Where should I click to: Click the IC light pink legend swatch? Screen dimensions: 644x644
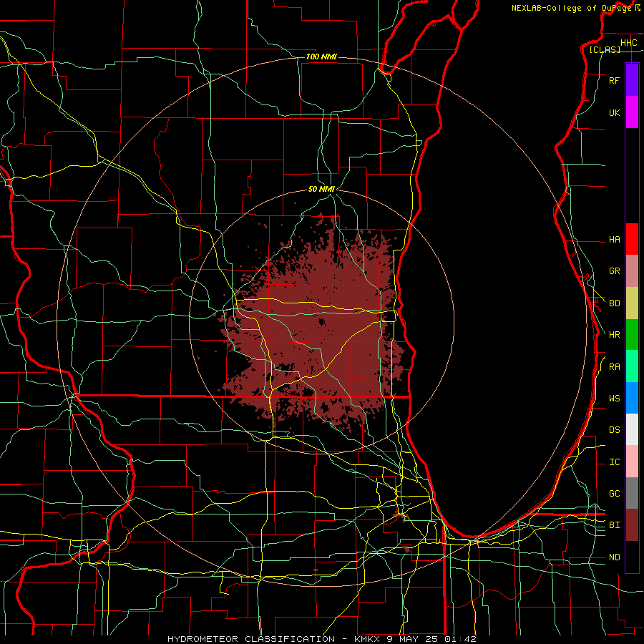(x=632, y=462)
